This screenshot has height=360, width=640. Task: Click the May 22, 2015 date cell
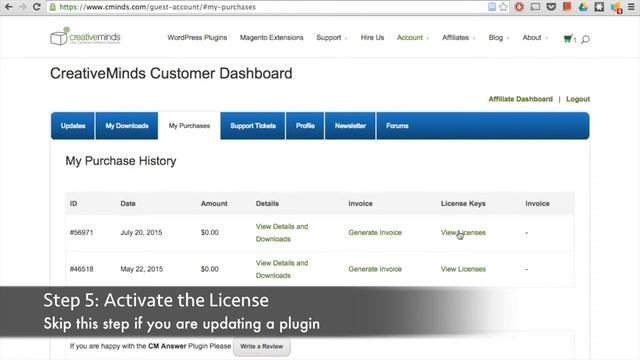click(x=141, y=269)
